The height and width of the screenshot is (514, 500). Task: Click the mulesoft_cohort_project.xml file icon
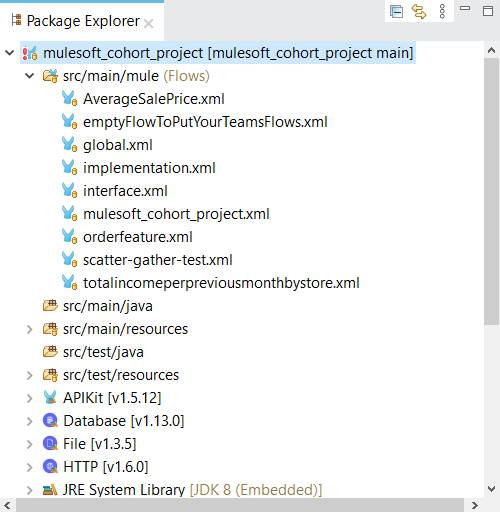[x=70, y=214]
